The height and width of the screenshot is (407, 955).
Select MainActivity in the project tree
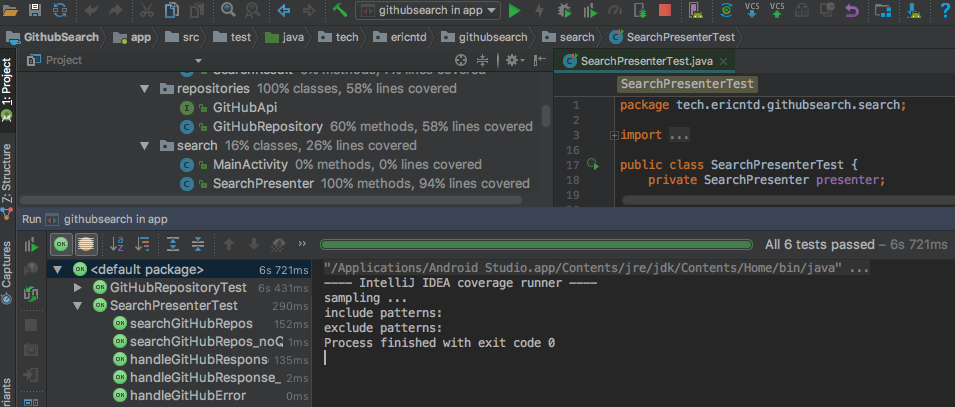(x=250, y=165)
